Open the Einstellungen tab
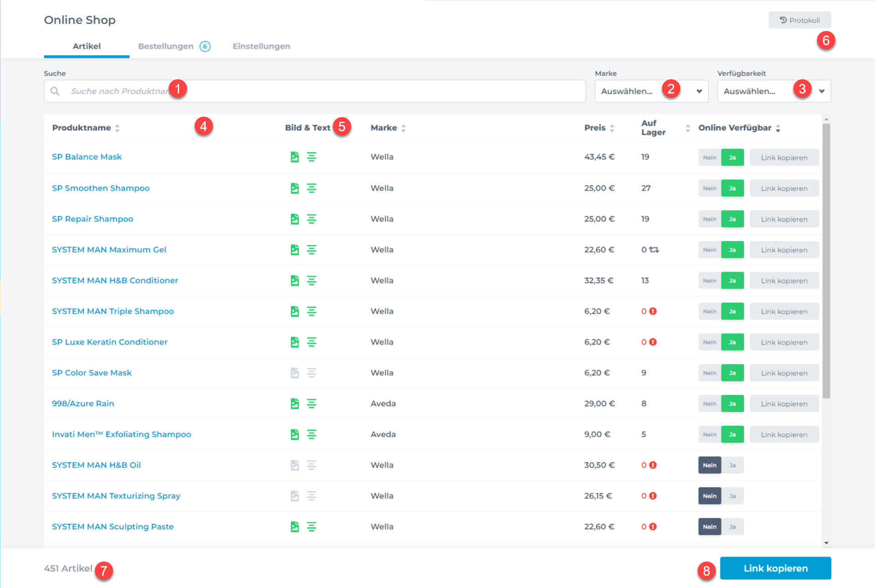The width and height of the screenshot is (875, 588). click(x=261, y=46)
